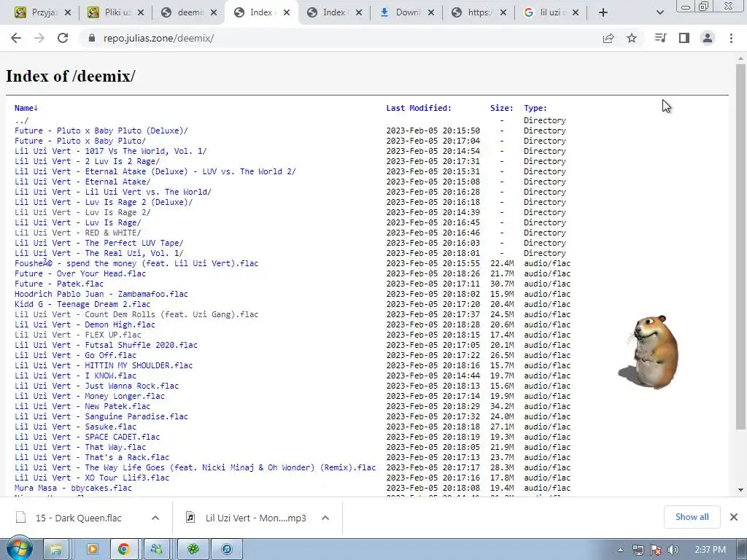Sort the listing by Type
The image size is (747, 560).
[535, 108]
